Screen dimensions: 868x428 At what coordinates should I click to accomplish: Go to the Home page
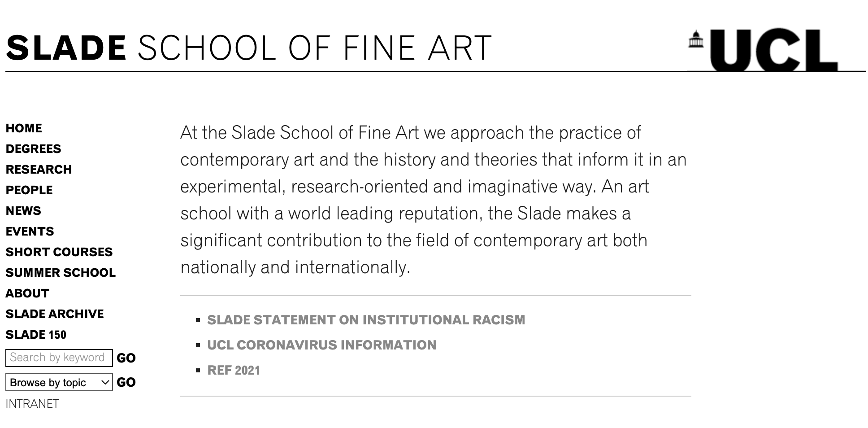[x=24, y=128]
